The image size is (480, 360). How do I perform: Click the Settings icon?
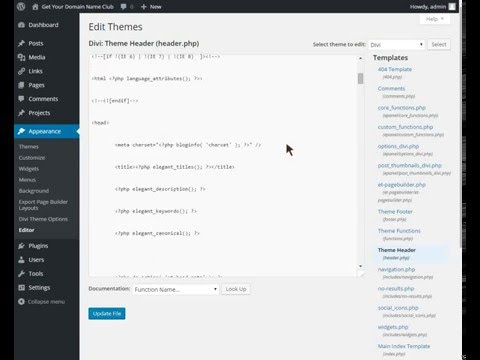click(x=21, y=288)
